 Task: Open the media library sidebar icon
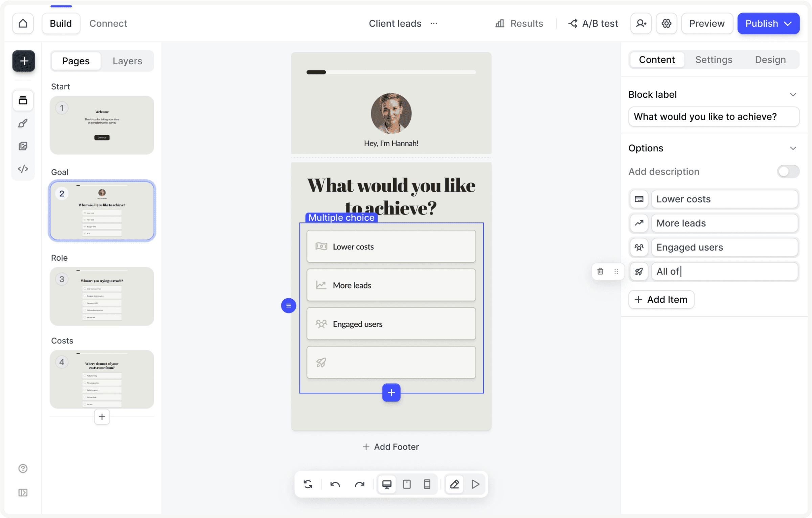click(23, 146)
